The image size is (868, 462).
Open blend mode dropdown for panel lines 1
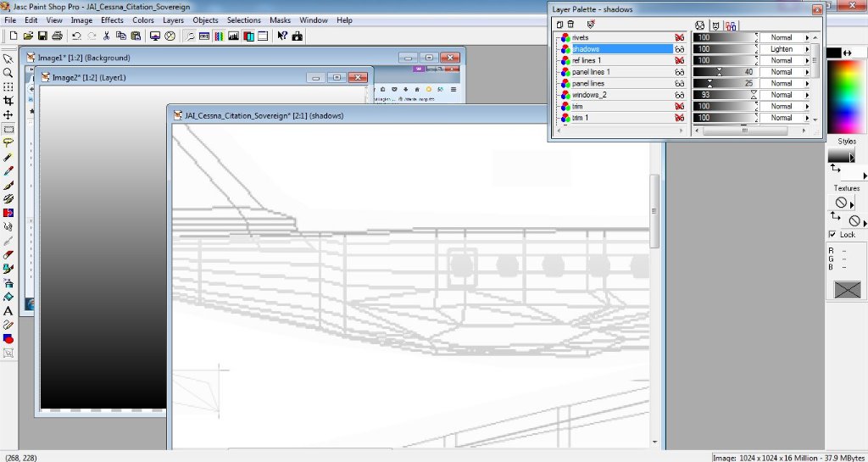click(x=807, y=72)
